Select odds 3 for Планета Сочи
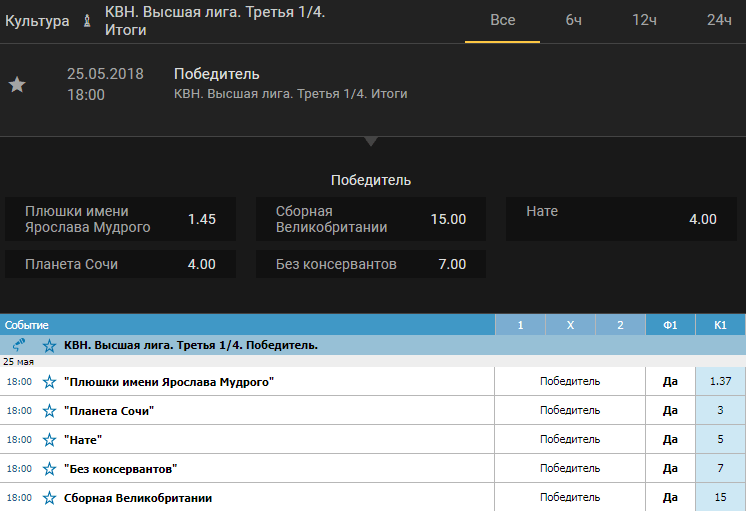 pos(720,410)
